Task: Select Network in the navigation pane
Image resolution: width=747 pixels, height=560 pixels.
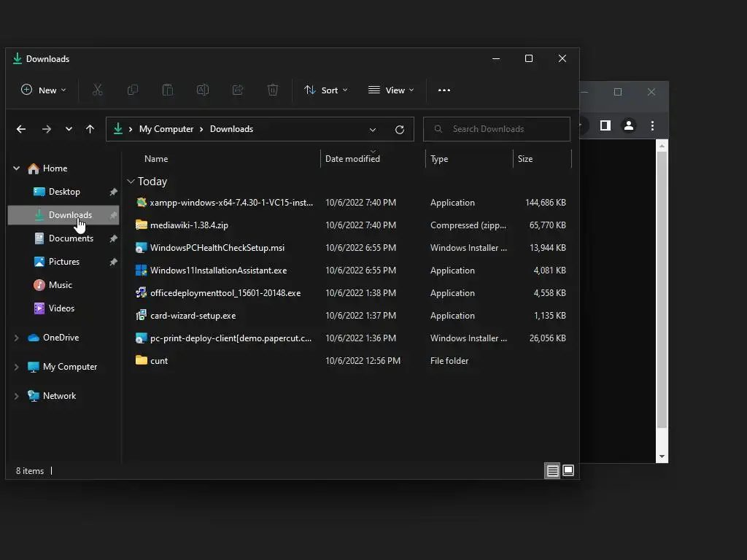Action: click(59, 396)
